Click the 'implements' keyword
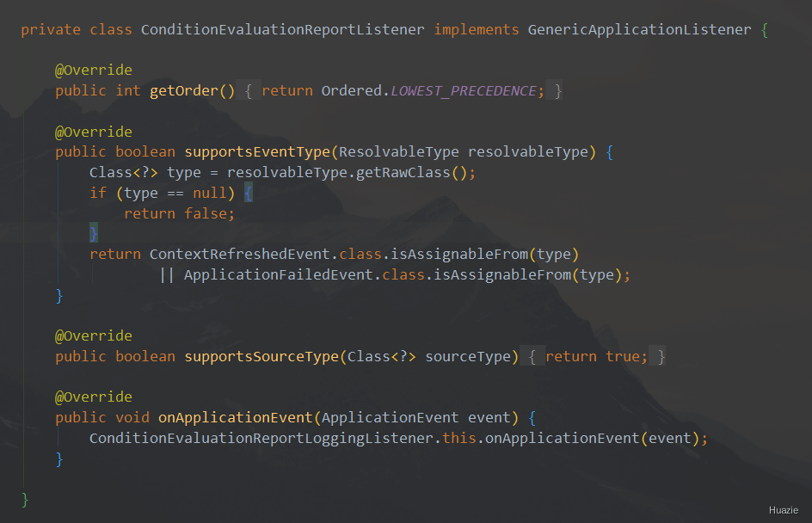This screenshot has height=523, width=812. (x=477, y=29)
